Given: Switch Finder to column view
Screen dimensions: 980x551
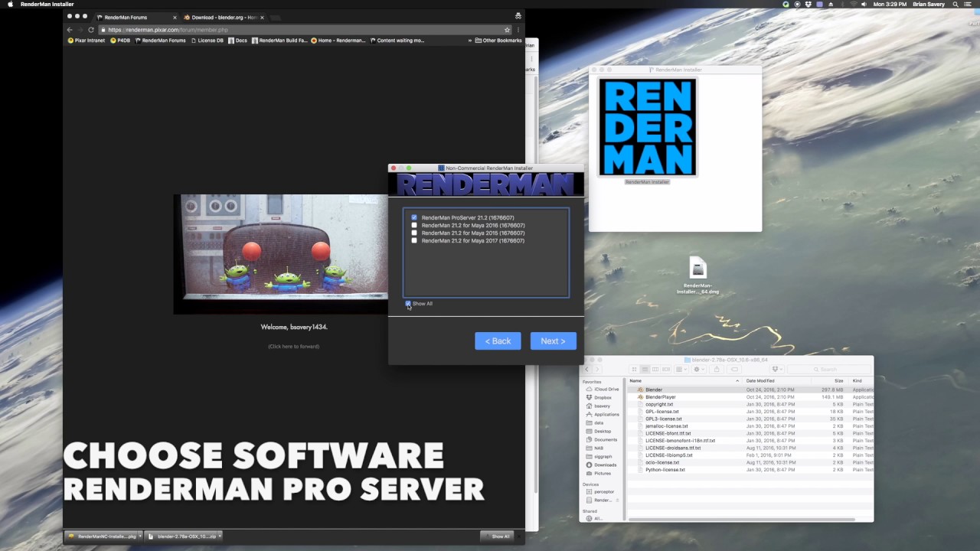Looking at the screenshot, I should 656,369.
